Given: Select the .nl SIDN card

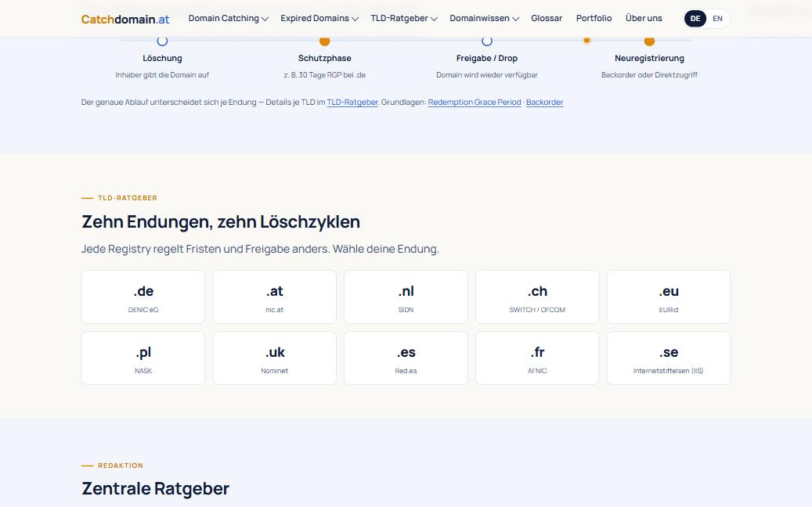Looking at the screenshot, I should tap(406, 297).
